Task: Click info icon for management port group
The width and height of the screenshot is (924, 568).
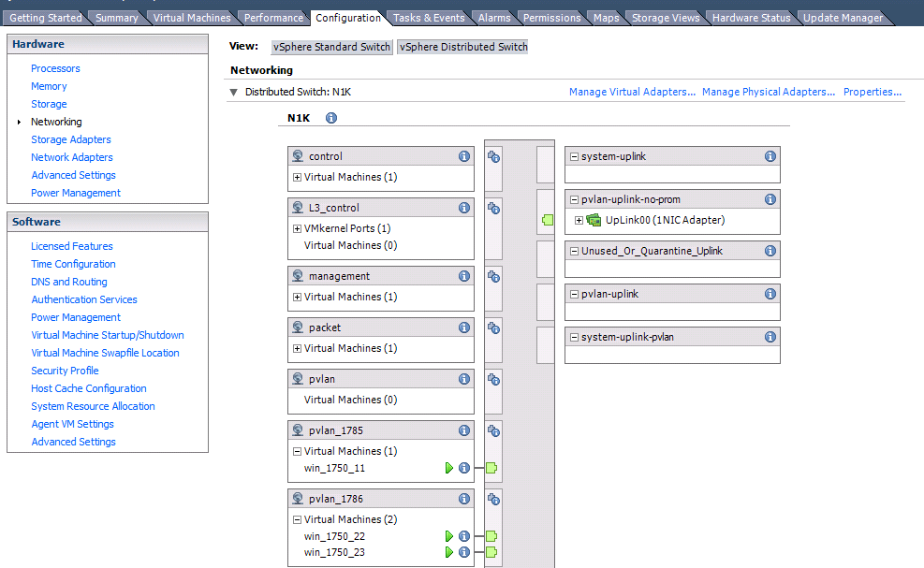Action: pos(464,276)
